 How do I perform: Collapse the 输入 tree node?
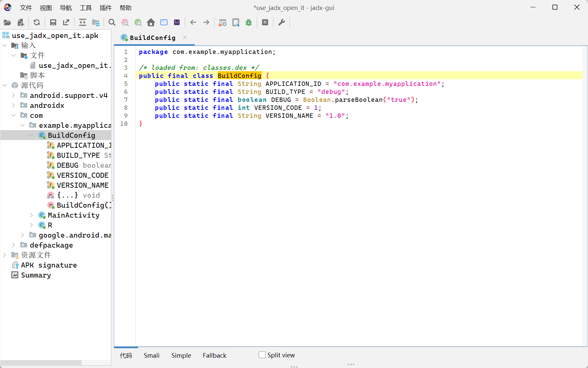tap(5, 45)
